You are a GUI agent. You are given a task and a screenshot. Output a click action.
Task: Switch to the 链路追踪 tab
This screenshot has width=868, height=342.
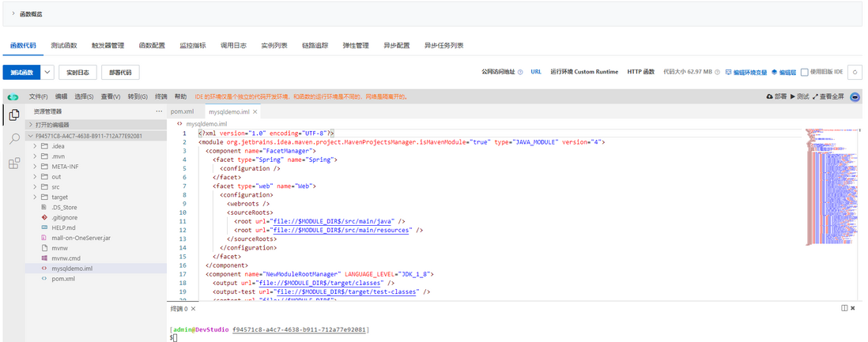pyautogui.click(x=315, y=45)
